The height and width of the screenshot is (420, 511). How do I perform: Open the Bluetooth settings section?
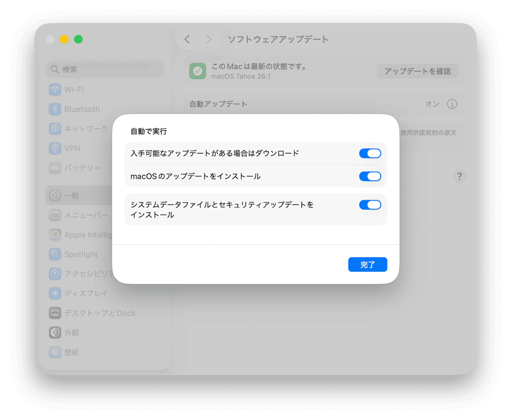(x=82, y=109)
